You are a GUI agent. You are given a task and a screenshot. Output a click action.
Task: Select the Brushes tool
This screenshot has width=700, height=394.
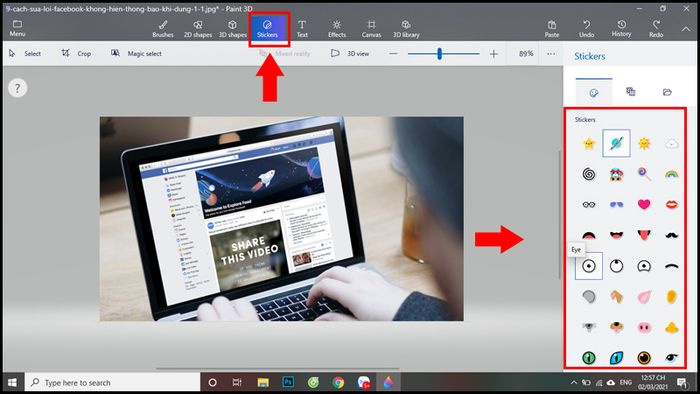(x=163, y=29)
